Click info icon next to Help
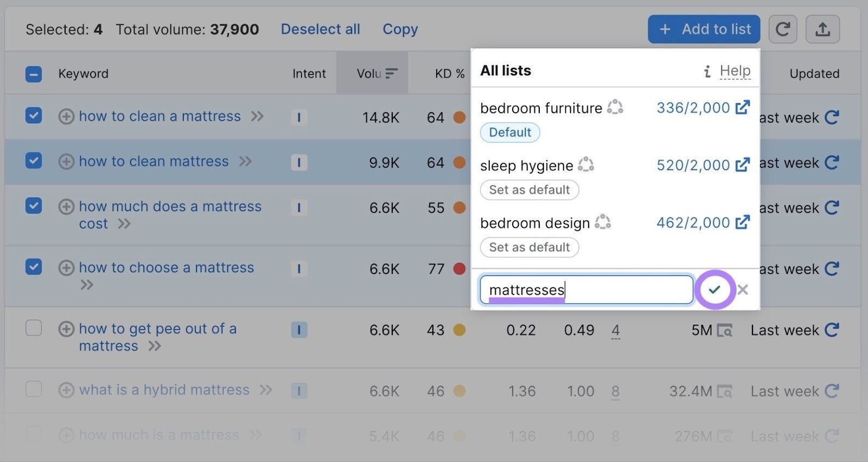This screenshot has width=868, height=462. [707, 71]
